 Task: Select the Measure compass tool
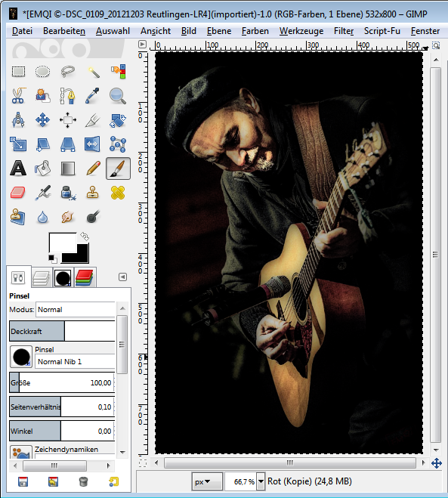(x=18, y=120)
